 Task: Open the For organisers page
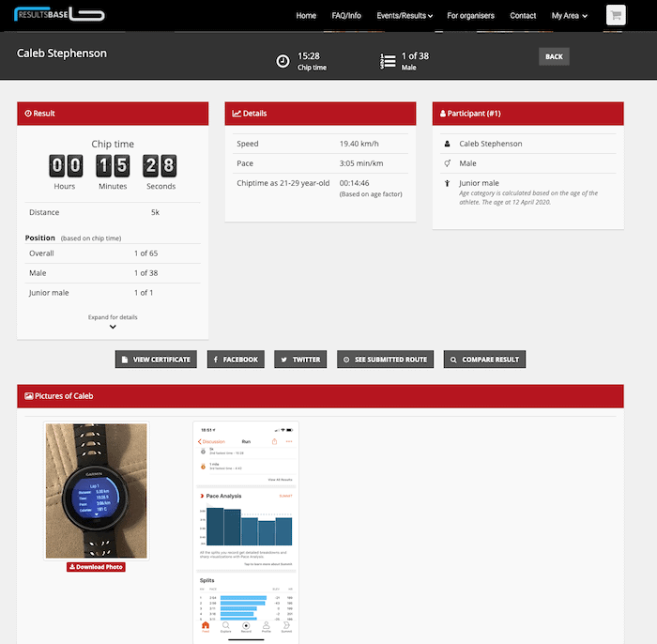470,16
